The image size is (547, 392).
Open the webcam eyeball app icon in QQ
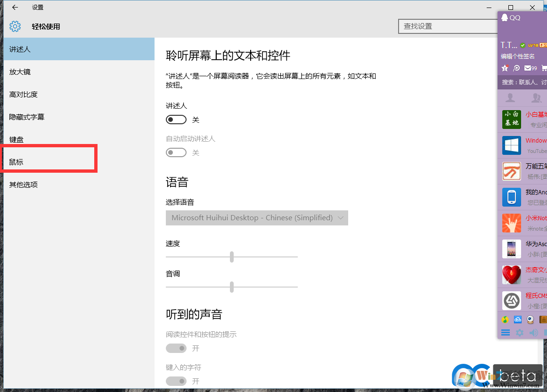click(x=530, y=320)
